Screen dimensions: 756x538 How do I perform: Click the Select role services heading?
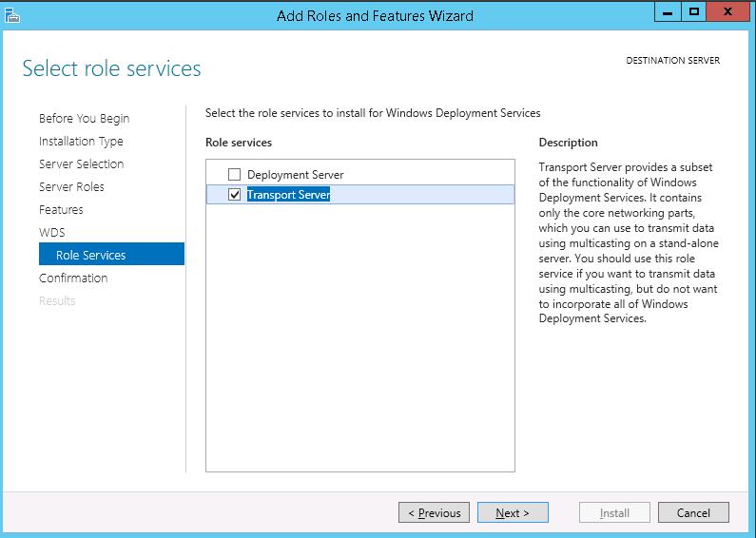[x=111, y=68]
